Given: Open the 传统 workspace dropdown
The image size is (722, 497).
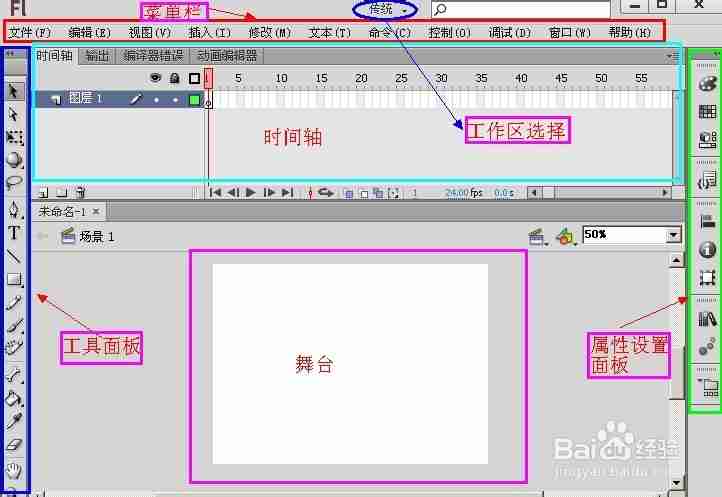Looking at the screenshot, I should 386,9.
